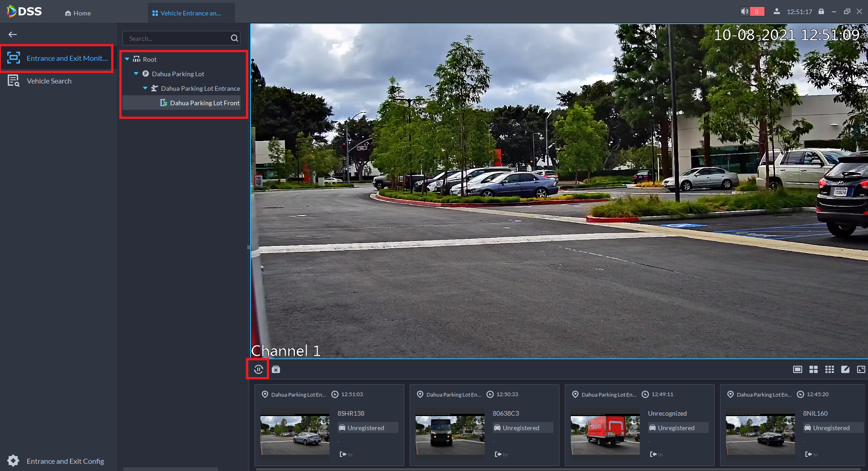Switch to the four-window grid layout

point(814,369)
